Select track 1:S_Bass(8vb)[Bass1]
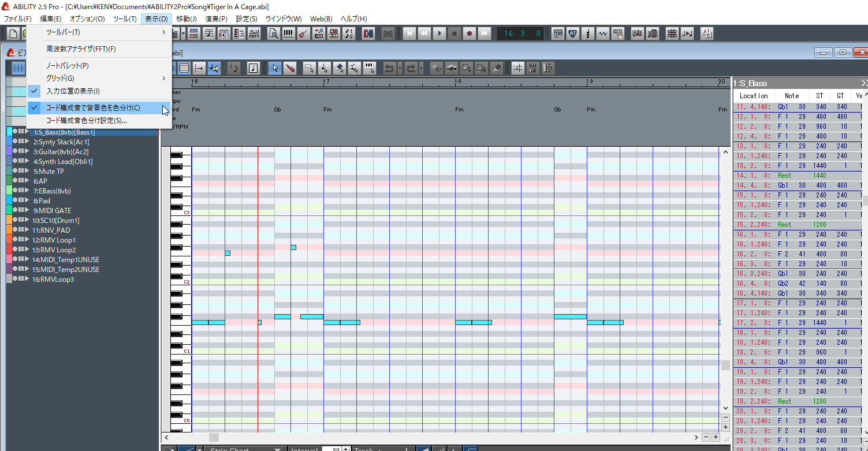Viewport: 868px width, 451px height. (64, 132)
